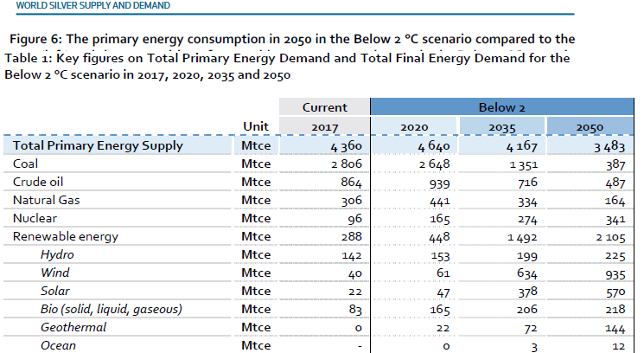Select the Total Primary Energy 2050 value 3 483

coord(608,146)
